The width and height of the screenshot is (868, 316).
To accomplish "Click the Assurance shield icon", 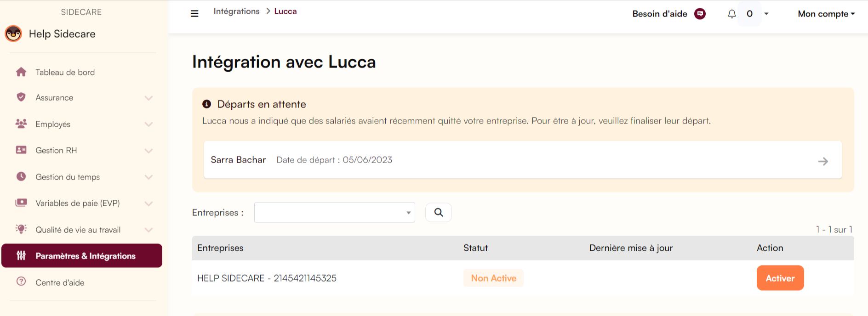I will click(21, 97).
